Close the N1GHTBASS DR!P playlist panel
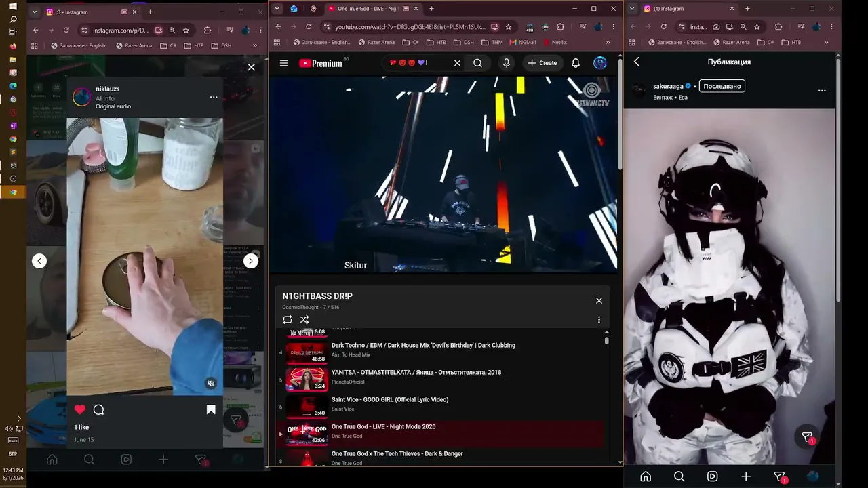This screenshot has height=488, width=868. pos(599,300)
